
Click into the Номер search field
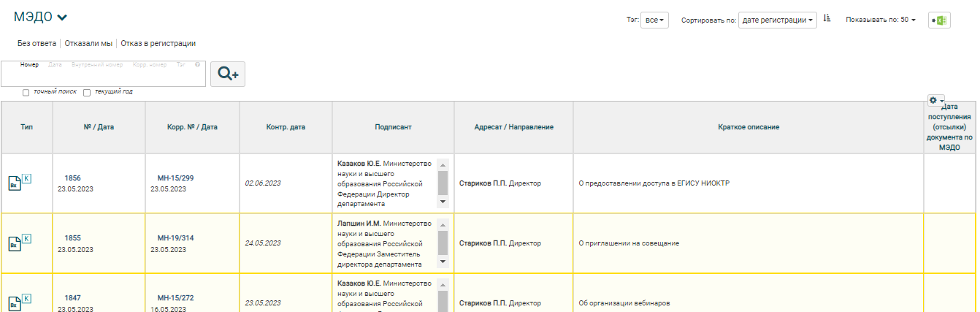pyautogui.click(x=102, y=77)
